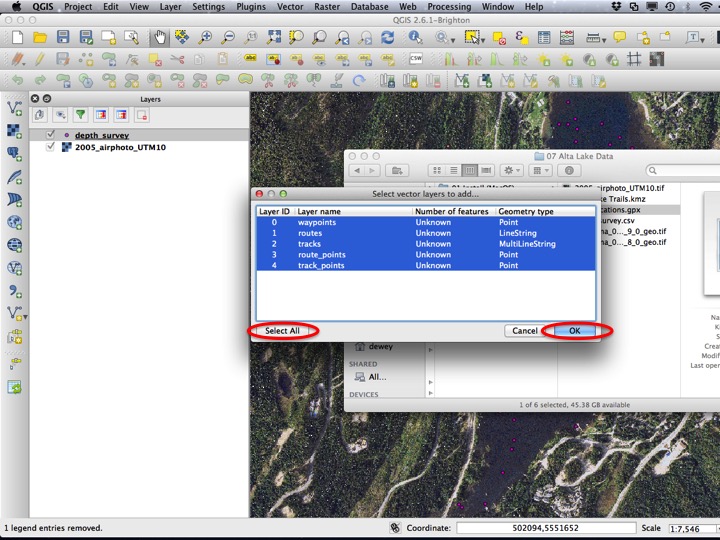The height and width of the screenshot is (540, 720).
Task: Select the route_points layer row
Action: 426,255
